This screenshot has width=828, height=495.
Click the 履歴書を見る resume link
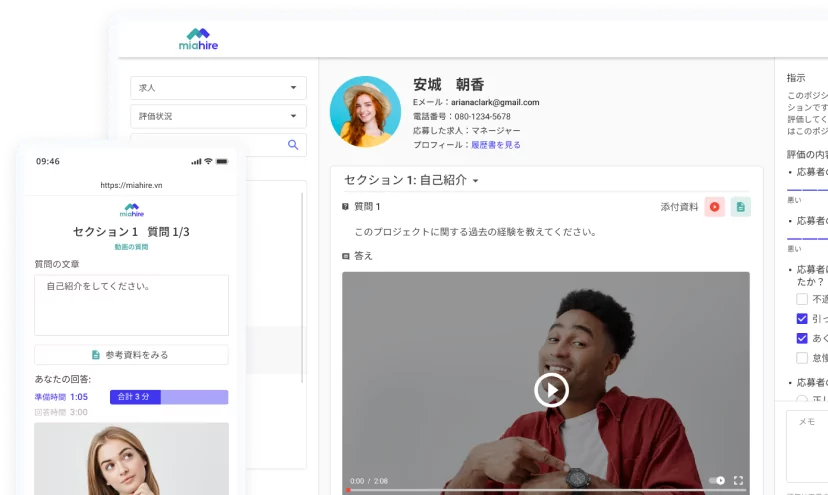point(496,145)
